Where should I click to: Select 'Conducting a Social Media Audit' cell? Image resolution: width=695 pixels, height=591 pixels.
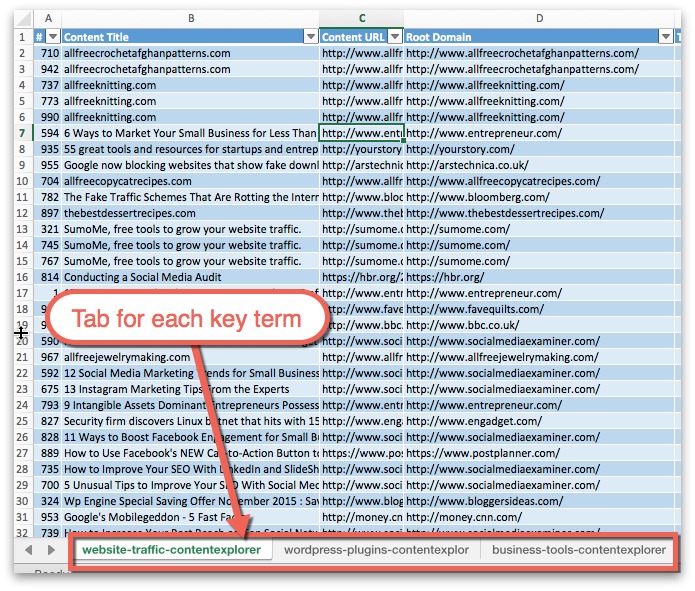(x=191, y=277)
